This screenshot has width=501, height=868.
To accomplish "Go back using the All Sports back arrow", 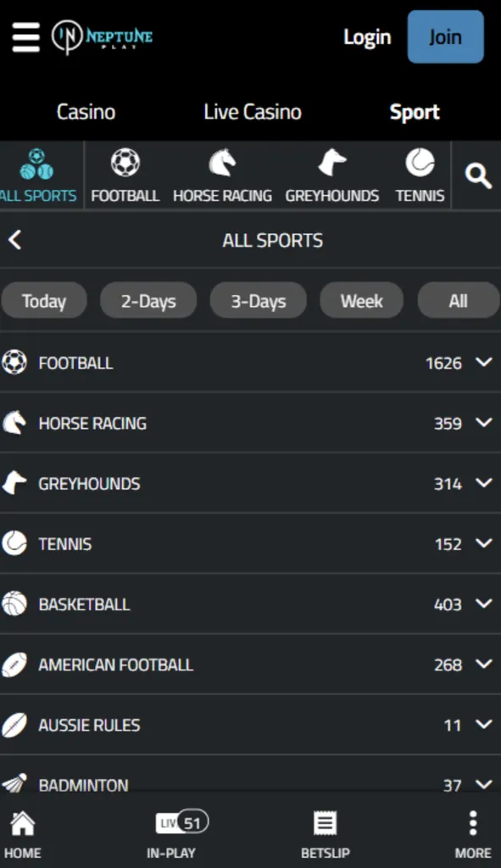I will [x=14, y=240].
